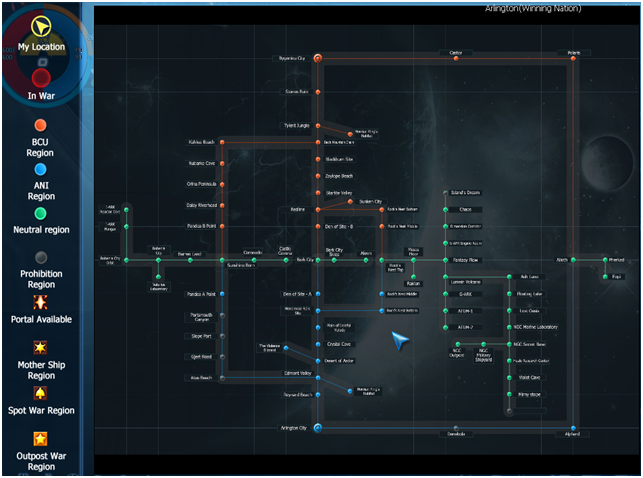Select the Pherkad map node

coord(605,260)
